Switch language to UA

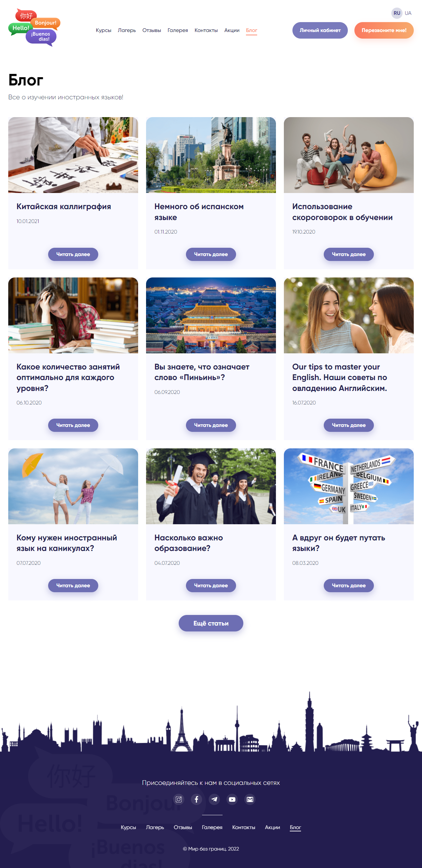pyautogui.click(x=408, y=13)
